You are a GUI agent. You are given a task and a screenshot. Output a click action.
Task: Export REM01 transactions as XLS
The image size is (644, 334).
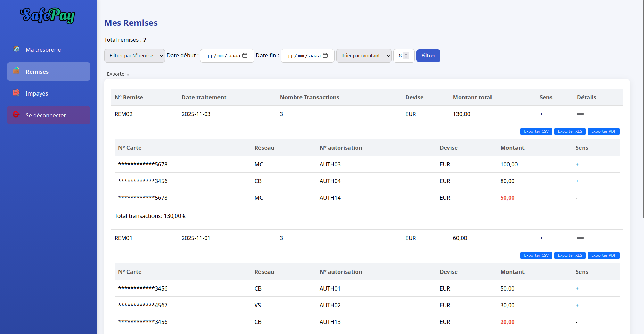[x=570, y=255]
